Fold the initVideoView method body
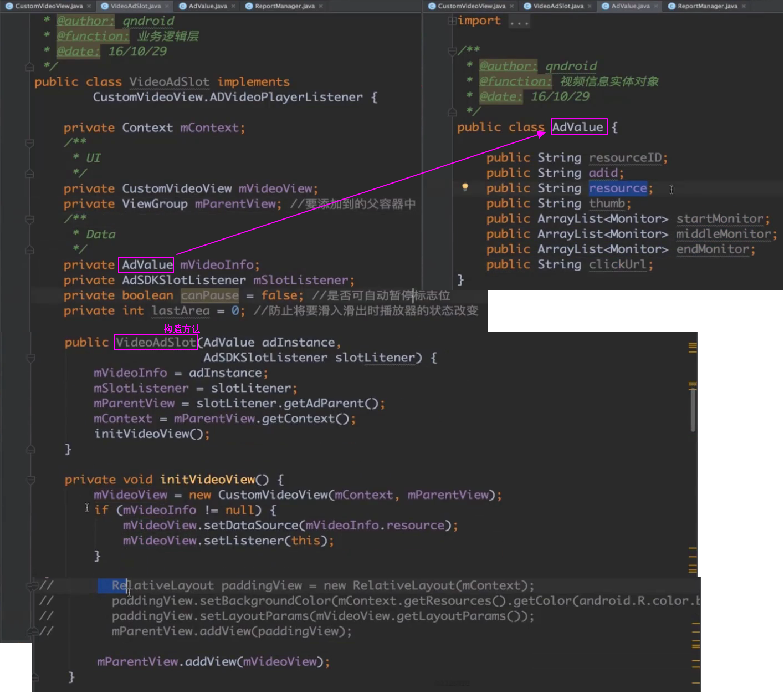The width and height of the screenshot is (784, 693). [x=31, y=480]
